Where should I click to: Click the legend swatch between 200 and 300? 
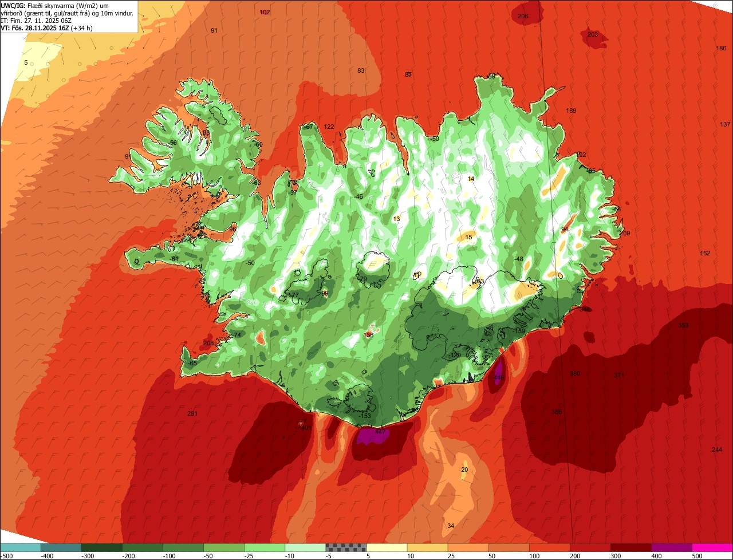pos(590,547)
